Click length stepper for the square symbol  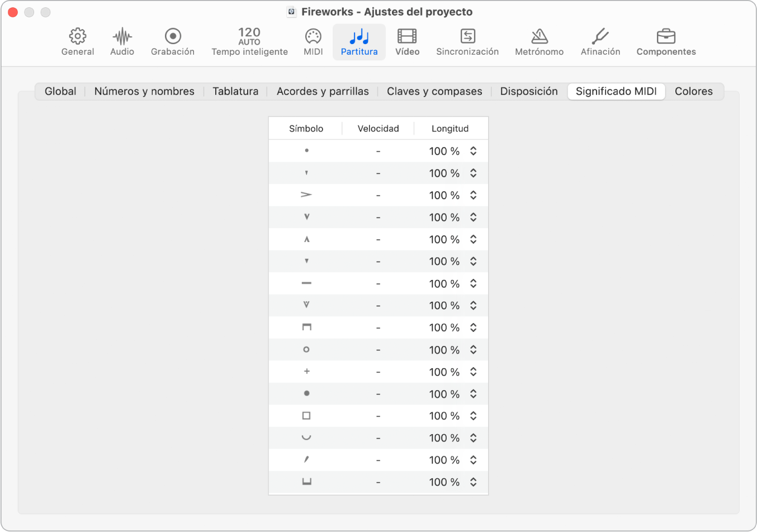[474, 416]
